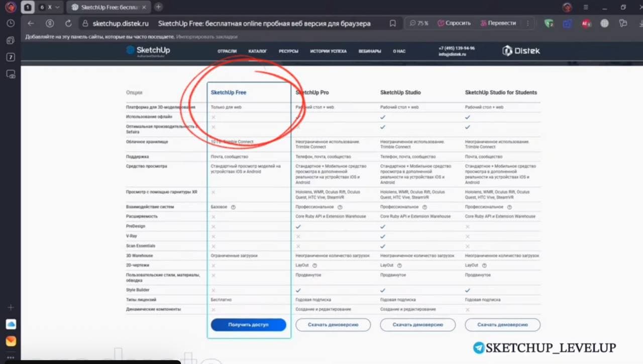Click the phone number +7 (495) 139-94-96

[x=457, y=48]
